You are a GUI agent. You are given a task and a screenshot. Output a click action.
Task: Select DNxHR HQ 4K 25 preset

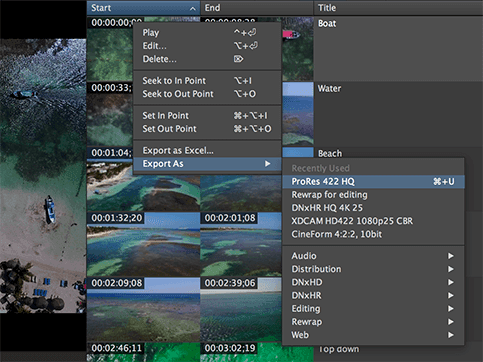click(x=373, y=208)
